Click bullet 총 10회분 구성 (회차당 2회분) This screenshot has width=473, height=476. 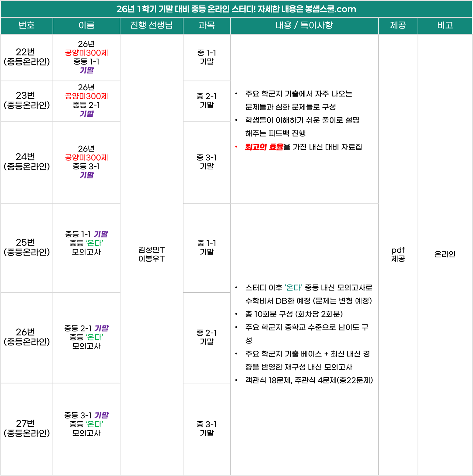294,314
